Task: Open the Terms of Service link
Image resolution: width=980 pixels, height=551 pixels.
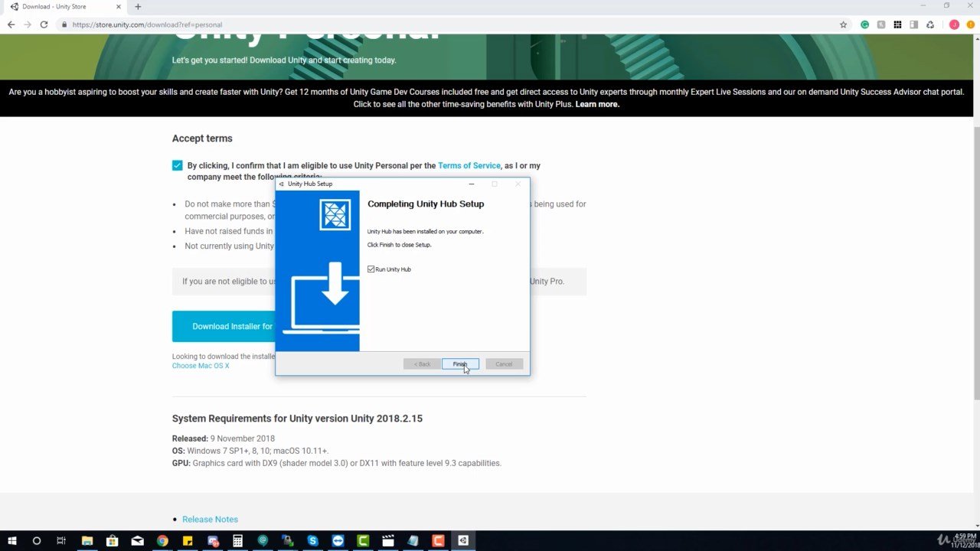Action: point(469,165)
